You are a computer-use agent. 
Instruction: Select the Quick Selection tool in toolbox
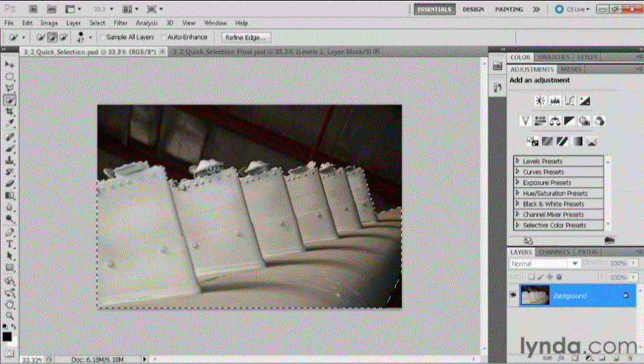point(10,99)
